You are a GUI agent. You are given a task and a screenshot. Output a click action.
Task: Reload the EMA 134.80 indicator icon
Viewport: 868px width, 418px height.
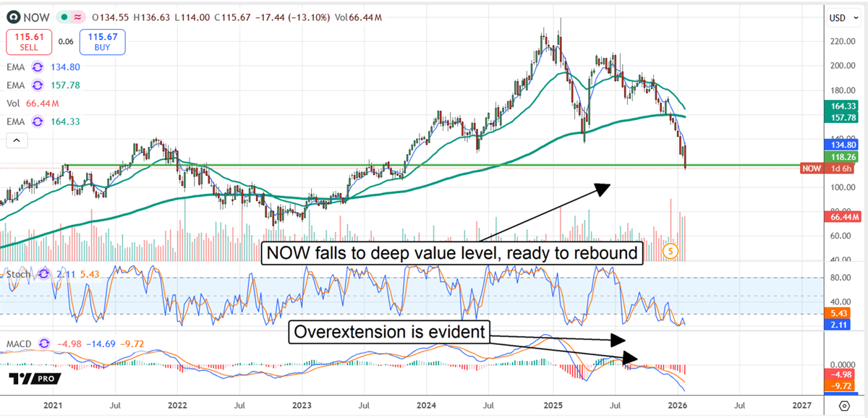pyautogui.click(x=36, y=67)
